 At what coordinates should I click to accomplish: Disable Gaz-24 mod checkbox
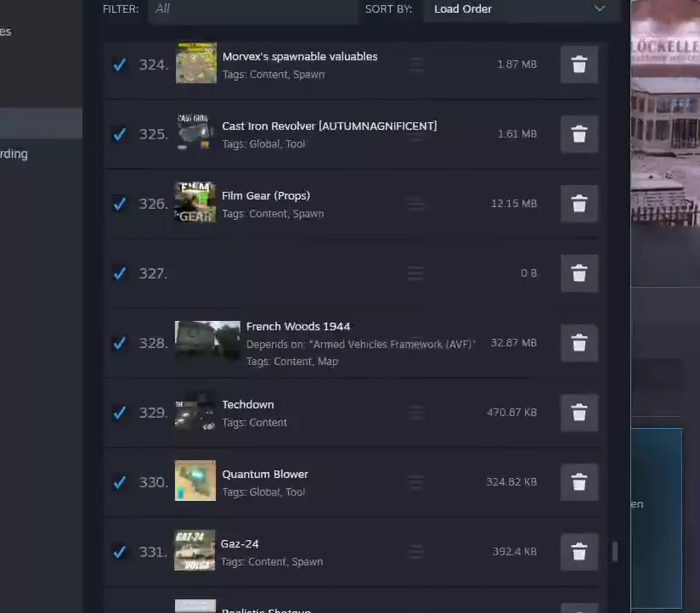[119, 552]
